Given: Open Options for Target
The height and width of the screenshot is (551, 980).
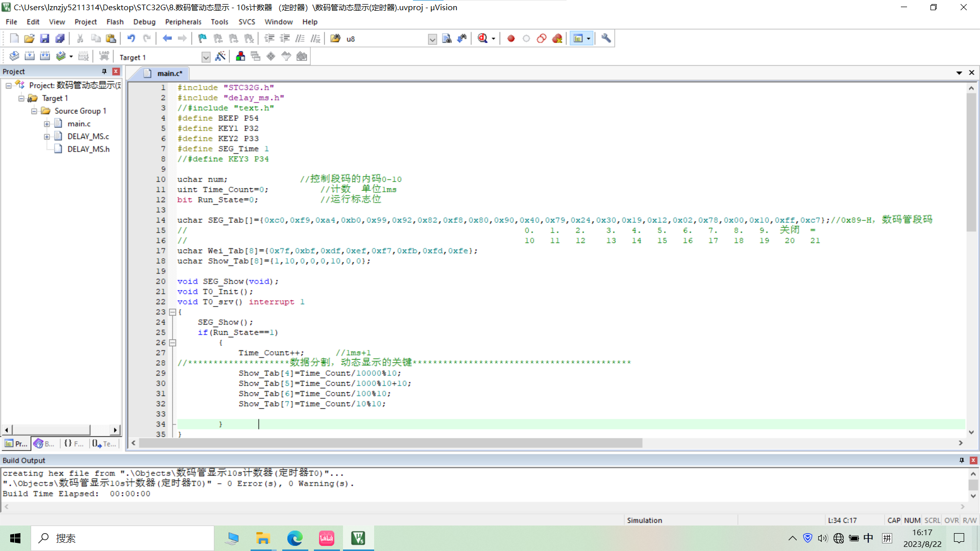Looking at the screenshot, I should 220,56.
